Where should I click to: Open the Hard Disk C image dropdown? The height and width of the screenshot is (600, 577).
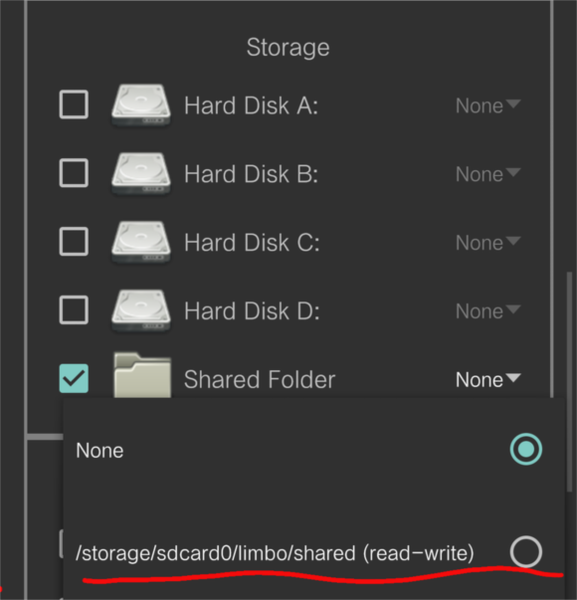pos(488,243)
